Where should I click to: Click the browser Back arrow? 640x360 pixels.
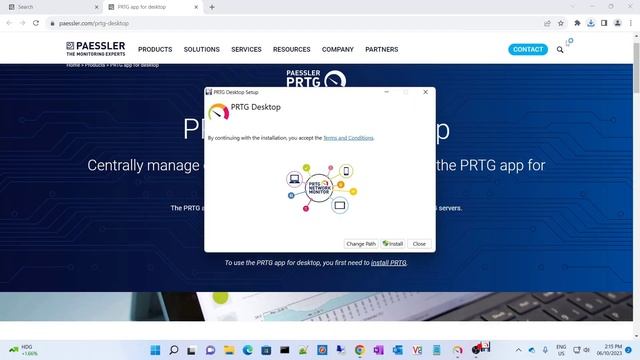tap(9, 23)
